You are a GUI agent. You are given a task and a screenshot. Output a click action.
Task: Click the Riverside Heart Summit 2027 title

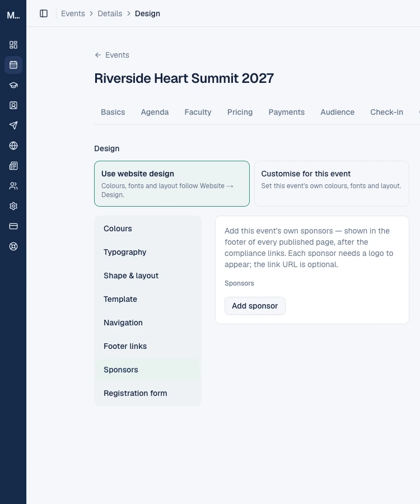click(x=184, y=78)
